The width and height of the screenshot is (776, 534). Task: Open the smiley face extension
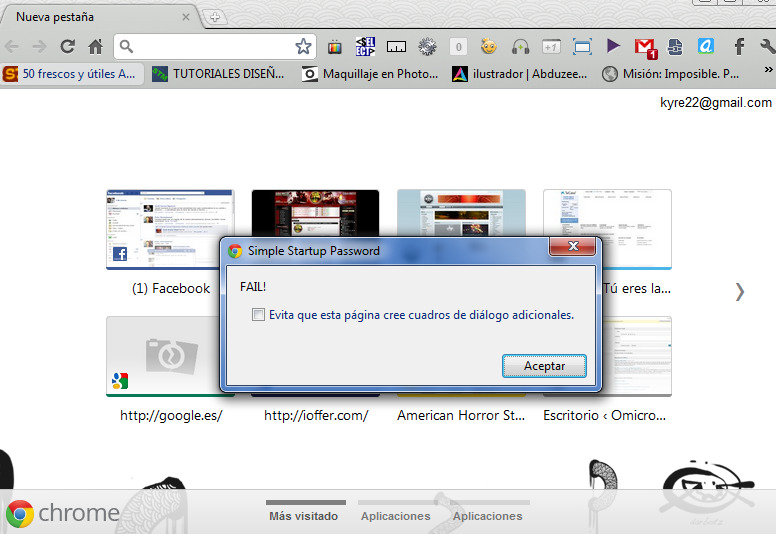(x=489, y=47)
